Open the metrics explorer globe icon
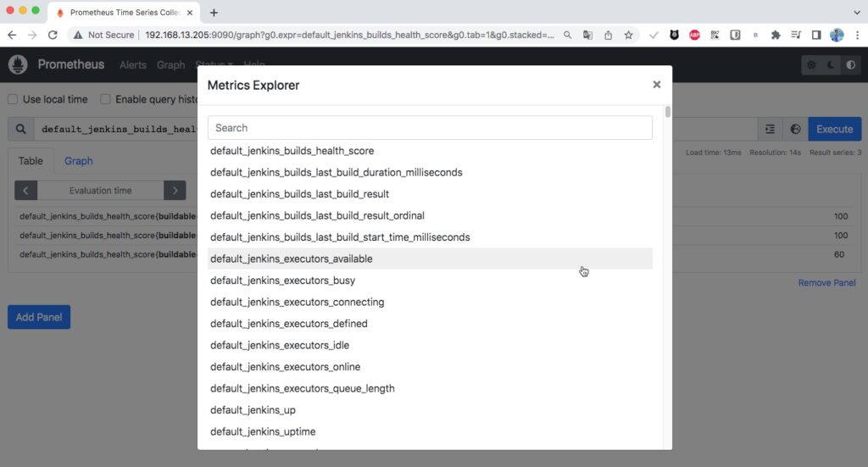The image size is (868, 467). (795, 129)
